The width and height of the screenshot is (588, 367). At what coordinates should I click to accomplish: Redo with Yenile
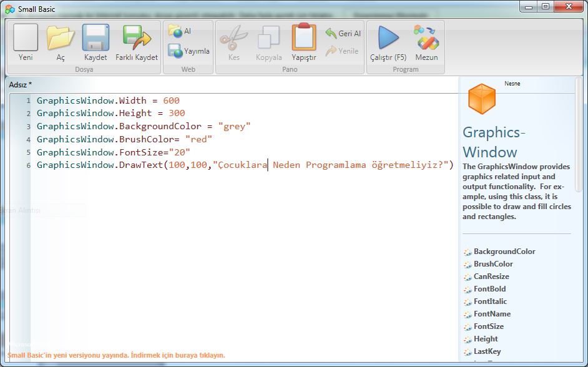341,51
